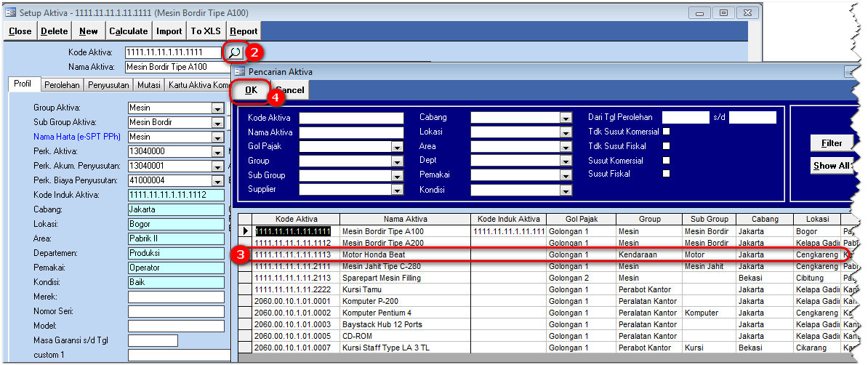The width and height of the screenshot is (868, 365).
Task: Click the magnifier search icon beside Kode Aktiva
Action: tap(233, 52)
